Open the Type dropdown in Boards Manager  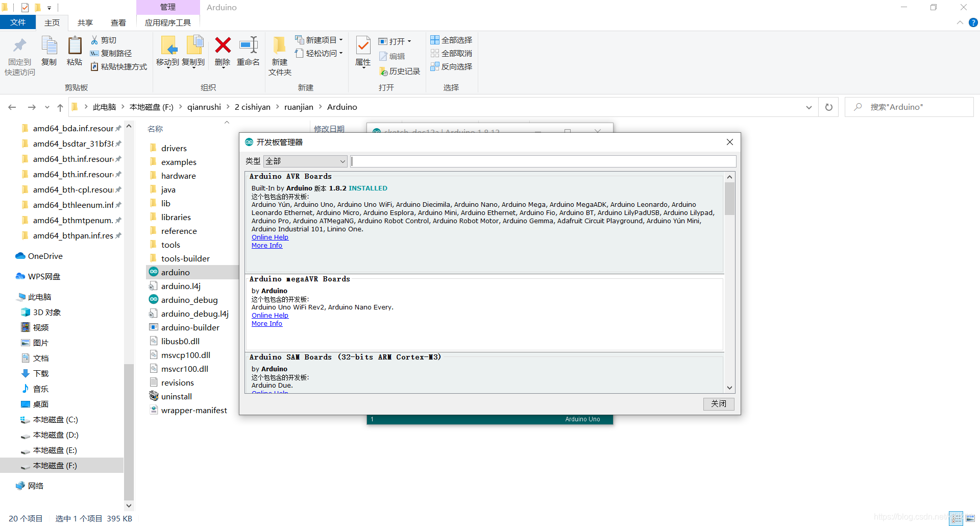click(305, 161)
